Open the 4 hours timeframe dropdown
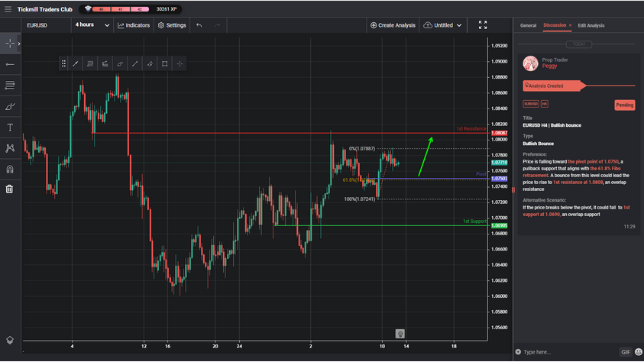The image size is (644, 362). pyautogui.click(x=92, y=25)
